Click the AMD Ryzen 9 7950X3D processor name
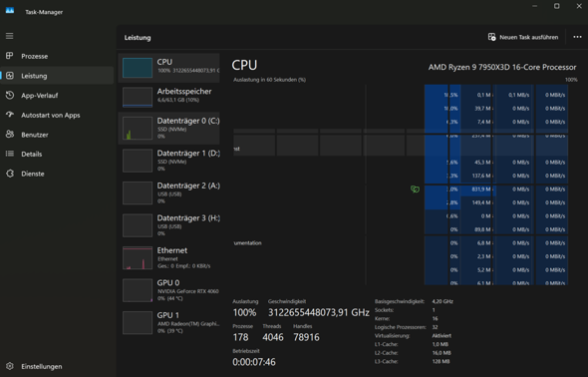This screenshot has height=377, width=588. (x=502, y=67)
